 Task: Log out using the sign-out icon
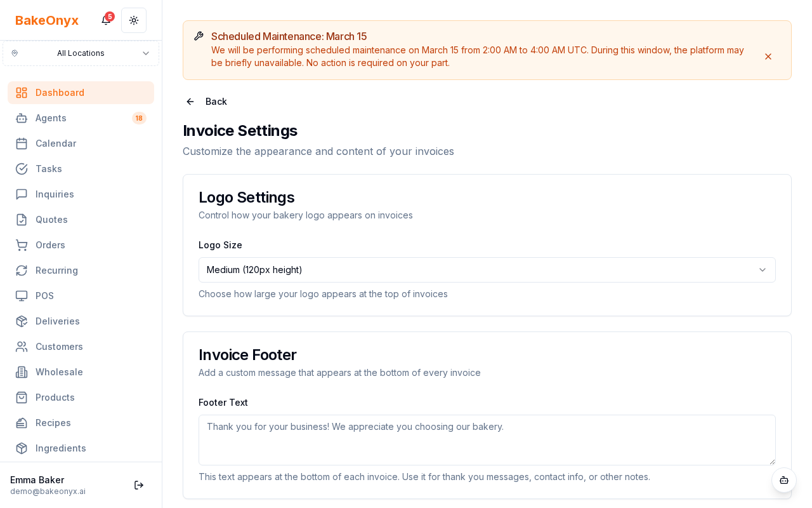(x=139, y=485)
